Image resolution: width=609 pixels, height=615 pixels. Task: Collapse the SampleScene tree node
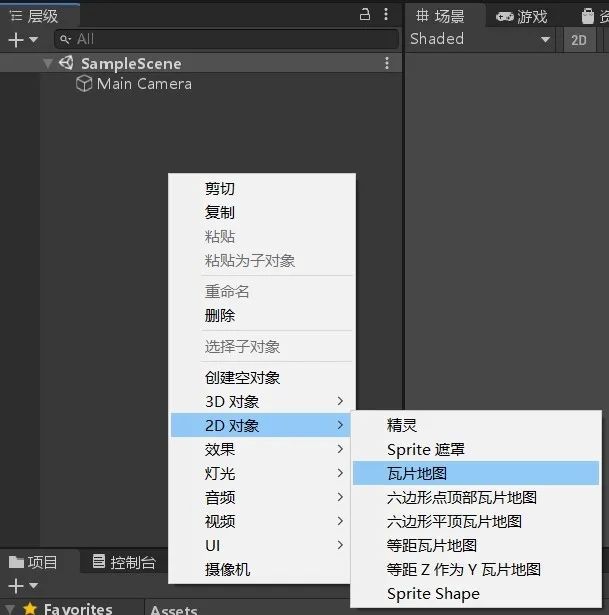pos(47,63)
